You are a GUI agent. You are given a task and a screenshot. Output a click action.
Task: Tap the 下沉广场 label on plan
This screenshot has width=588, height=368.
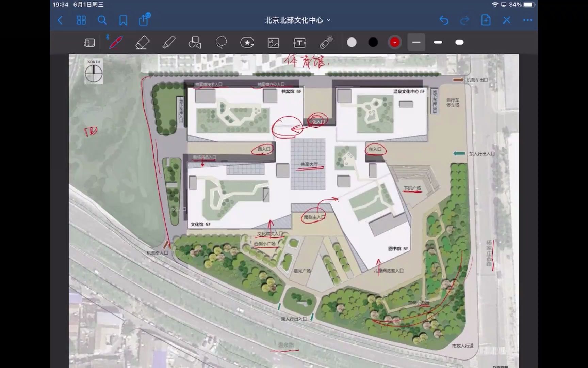[412, 188]
